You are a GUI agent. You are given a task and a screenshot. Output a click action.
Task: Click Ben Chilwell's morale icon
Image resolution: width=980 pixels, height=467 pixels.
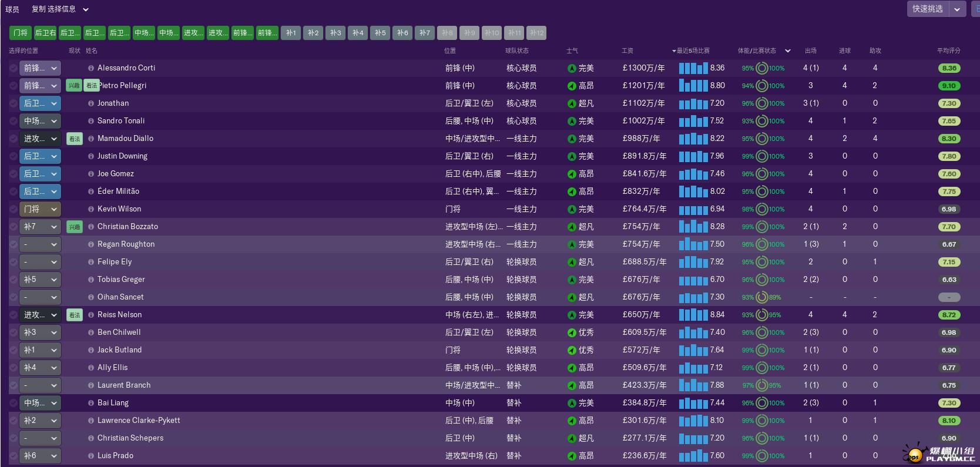pyautogui.click(x=572, y=332)
